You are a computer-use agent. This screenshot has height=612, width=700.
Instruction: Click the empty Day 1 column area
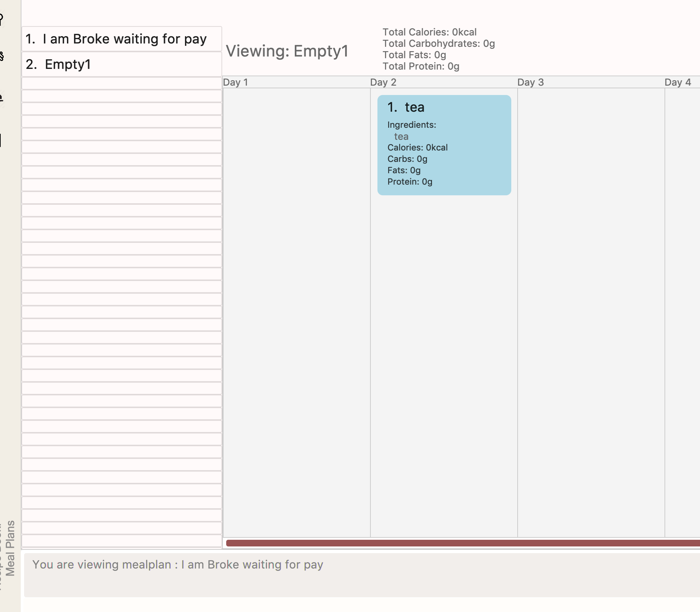296,307
